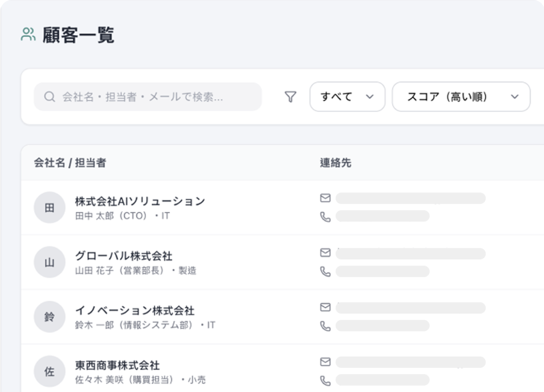Image resolution: width=544 pixels, height=392 pixels.
Task: Click the phone icon for 株式会社AIソリューション
Action: click(325, 216)
